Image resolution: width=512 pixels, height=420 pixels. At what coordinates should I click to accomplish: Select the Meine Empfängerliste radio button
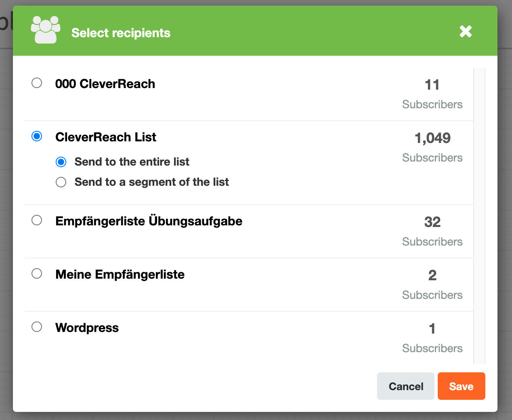click(x=37, y=273)
